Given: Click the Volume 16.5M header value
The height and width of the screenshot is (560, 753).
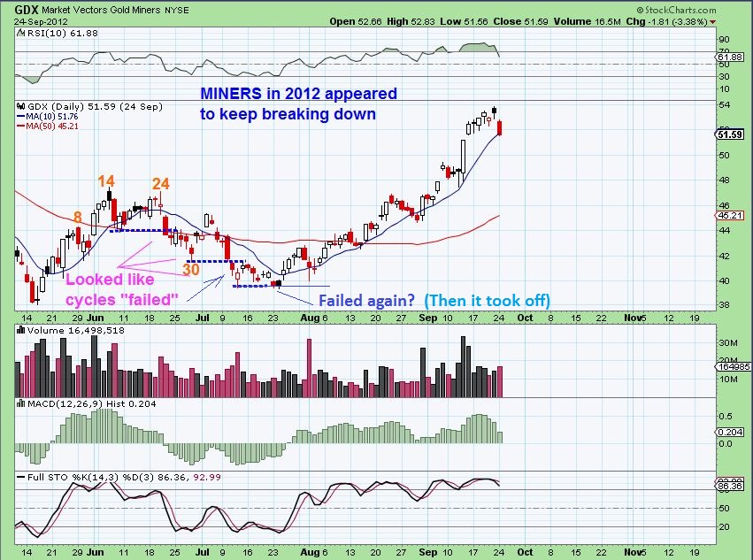Looking at the screenshot, I should pyautogui.click(x=587, y=21).
